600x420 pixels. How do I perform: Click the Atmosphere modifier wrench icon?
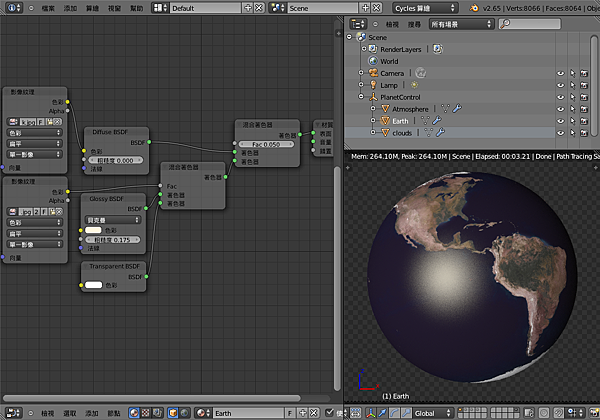[x=457, y=109]
